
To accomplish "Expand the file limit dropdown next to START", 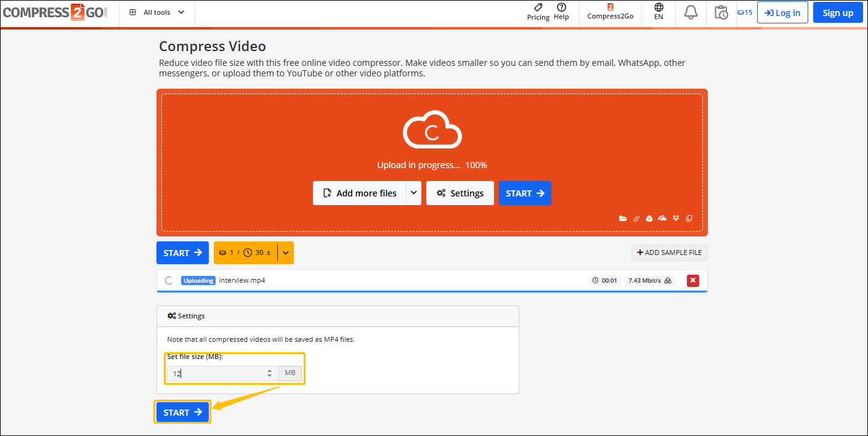I will click(x=285, y=252).
